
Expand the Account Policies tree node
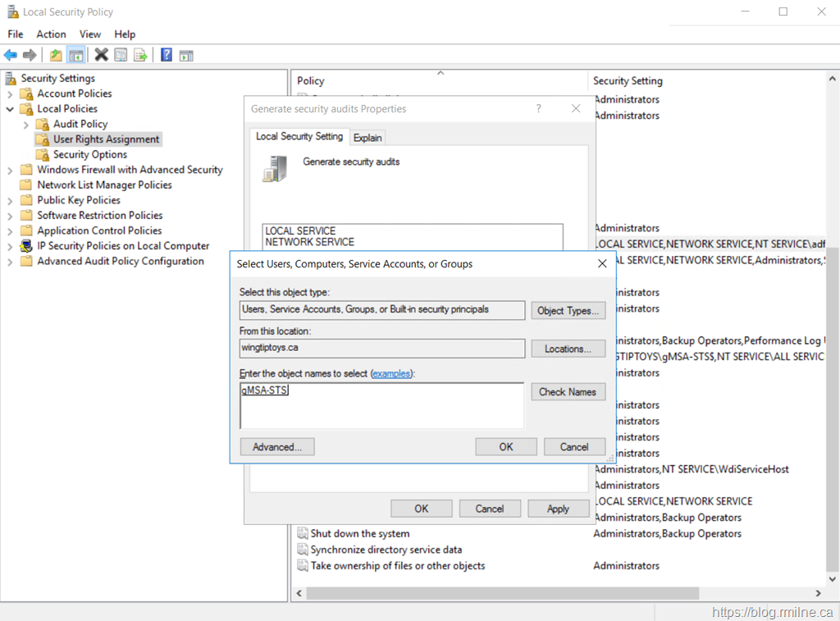[10, 94]
